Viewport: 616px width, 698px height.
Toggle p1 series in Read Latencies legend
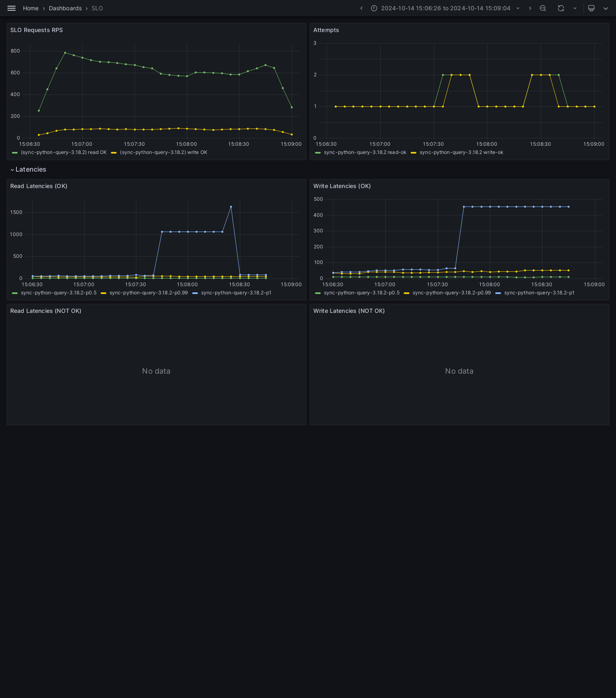pos(236,293)
